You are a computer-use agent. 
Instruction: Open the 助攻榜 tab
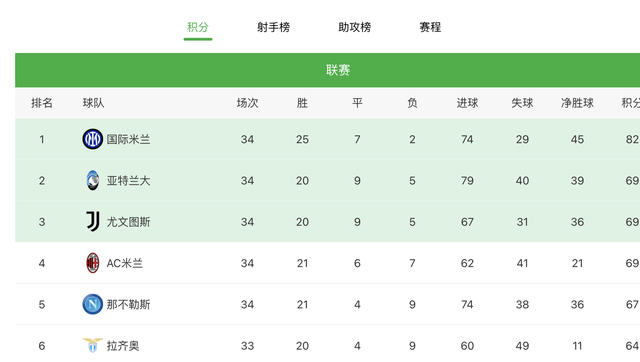coord(355,27)
